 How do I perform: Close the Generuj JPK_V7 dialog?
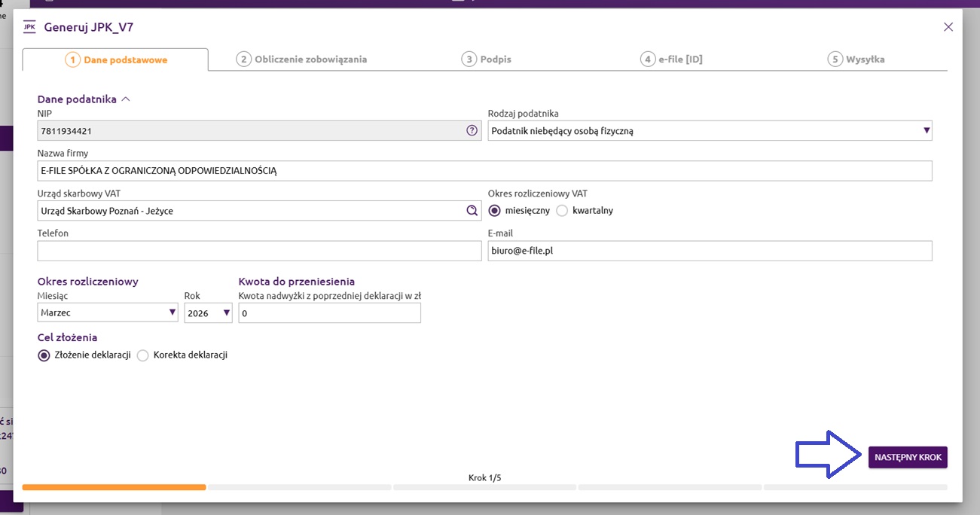click(948, 27)
